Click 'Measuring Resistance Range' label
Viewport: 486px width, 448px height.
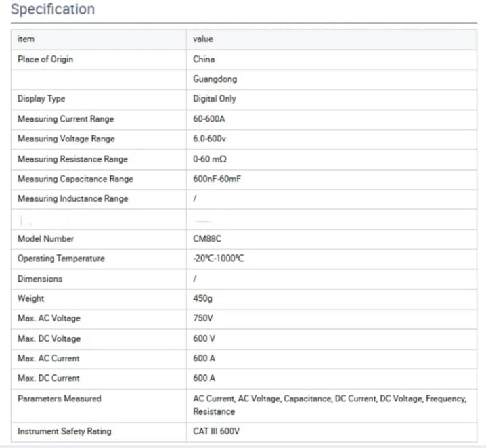72,159
